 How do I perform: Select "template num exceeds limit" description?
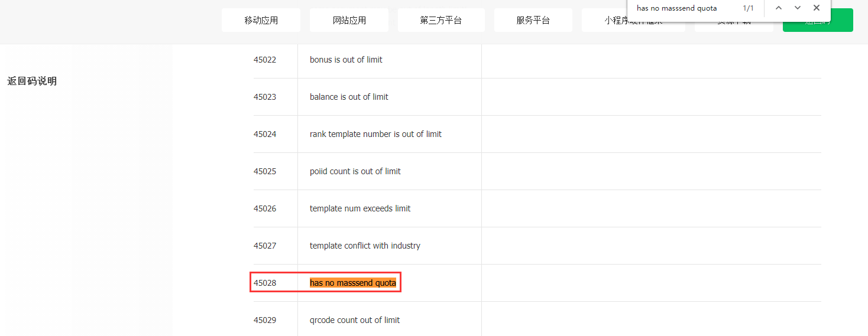360,208
